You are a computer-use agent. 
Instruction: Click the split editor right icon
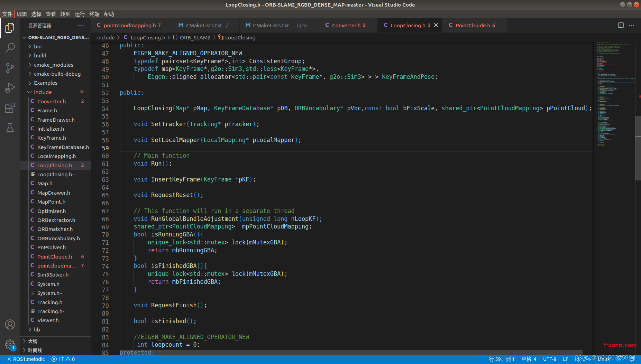621,25
